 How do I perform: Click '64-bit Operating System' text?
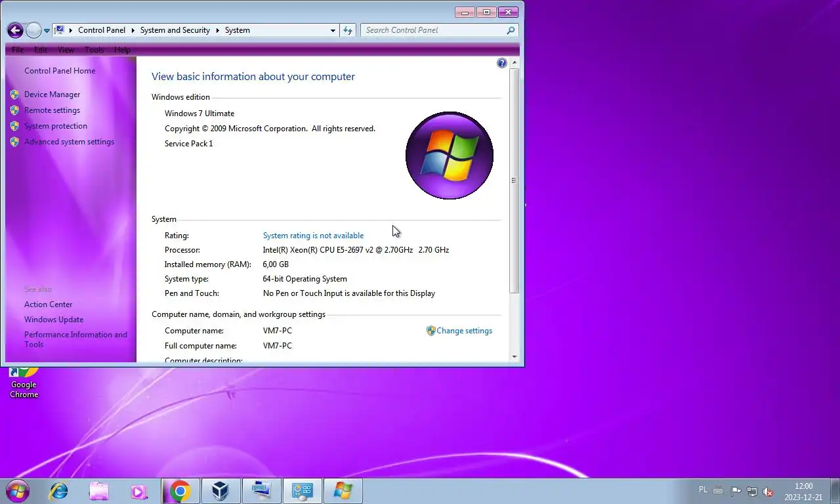[305, 279]
